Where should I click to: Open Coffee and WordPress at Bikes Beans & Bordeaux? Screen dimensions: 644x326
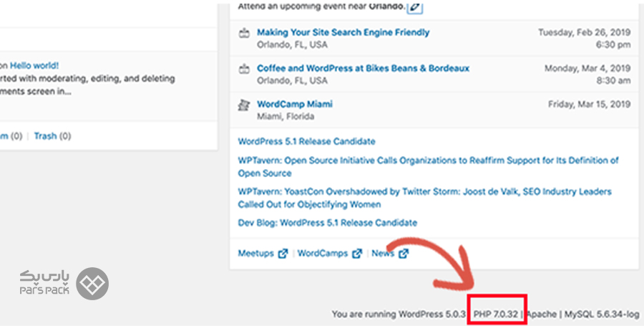(x=363, y=68)
